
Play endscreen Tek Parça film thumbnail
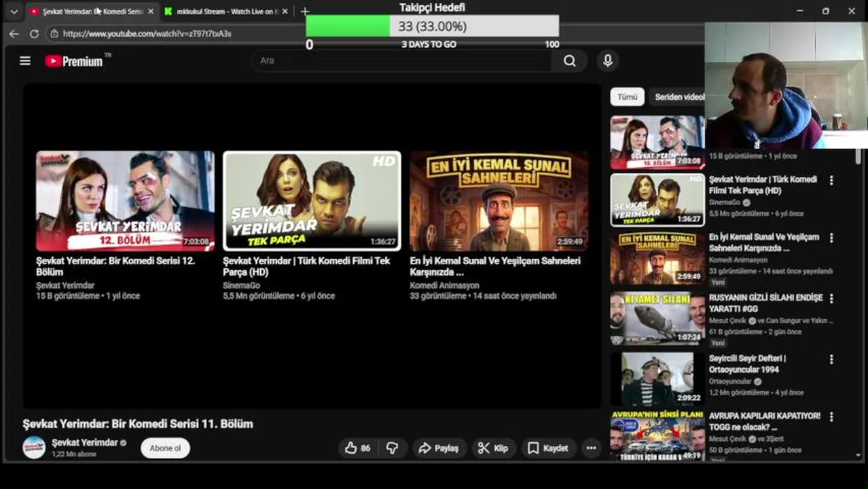pos(312,201)
